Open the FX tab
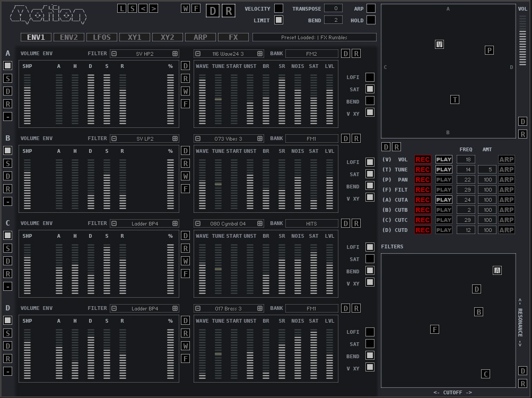 click(x=234, y=37)
